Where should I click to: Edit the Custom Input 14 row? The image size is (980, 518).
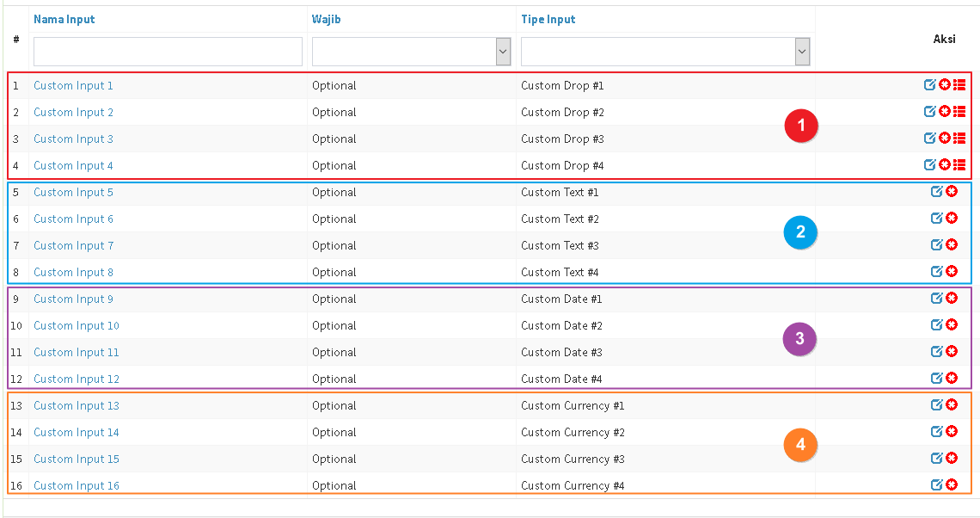937,432
